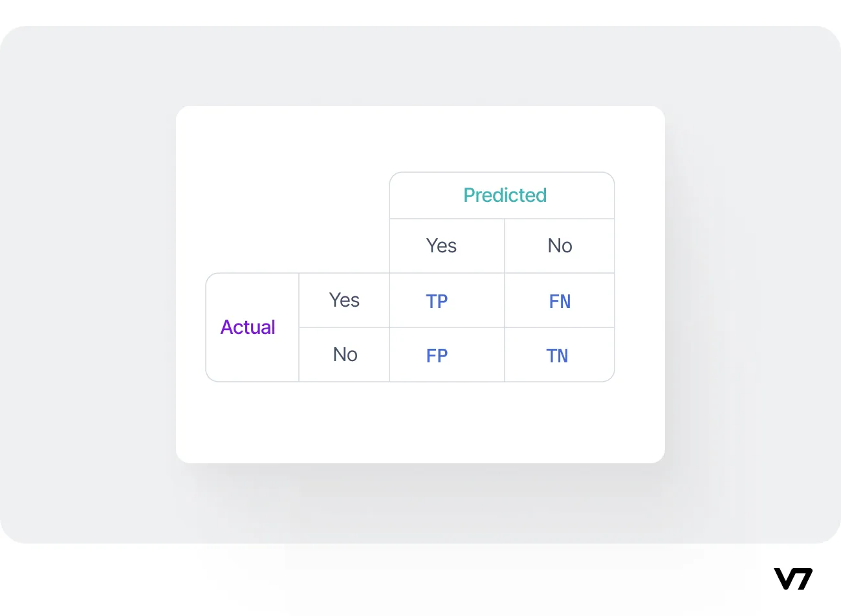Click the empty white area below the table

(x=420, y=422)
